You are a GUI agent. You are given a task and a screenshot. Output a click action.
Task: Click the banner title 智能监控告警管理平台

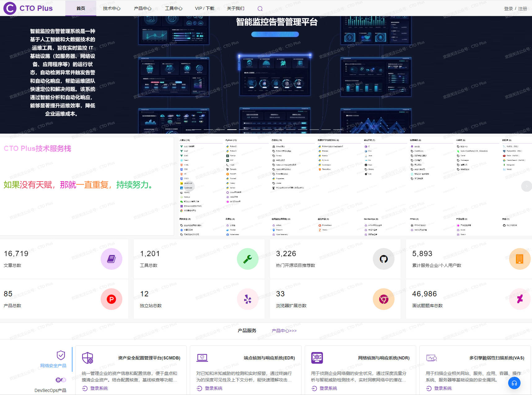click(277, 22)
